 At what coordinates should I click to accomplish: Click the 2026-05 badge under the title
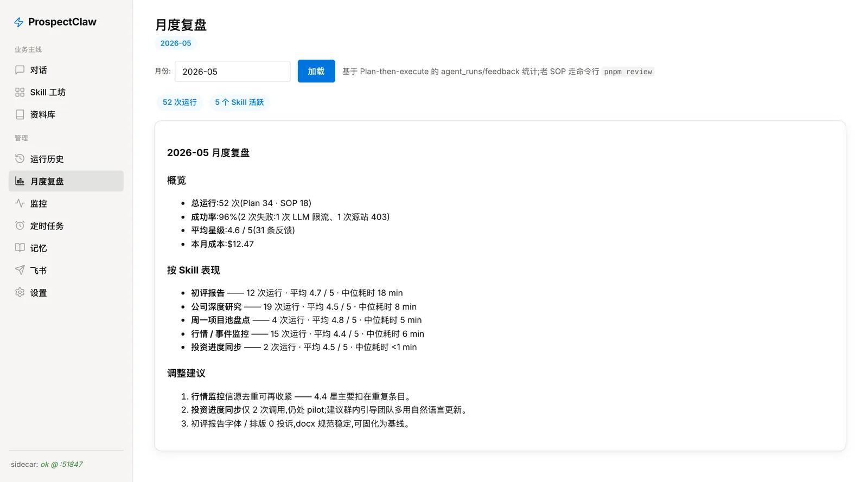tap(176, 43)
